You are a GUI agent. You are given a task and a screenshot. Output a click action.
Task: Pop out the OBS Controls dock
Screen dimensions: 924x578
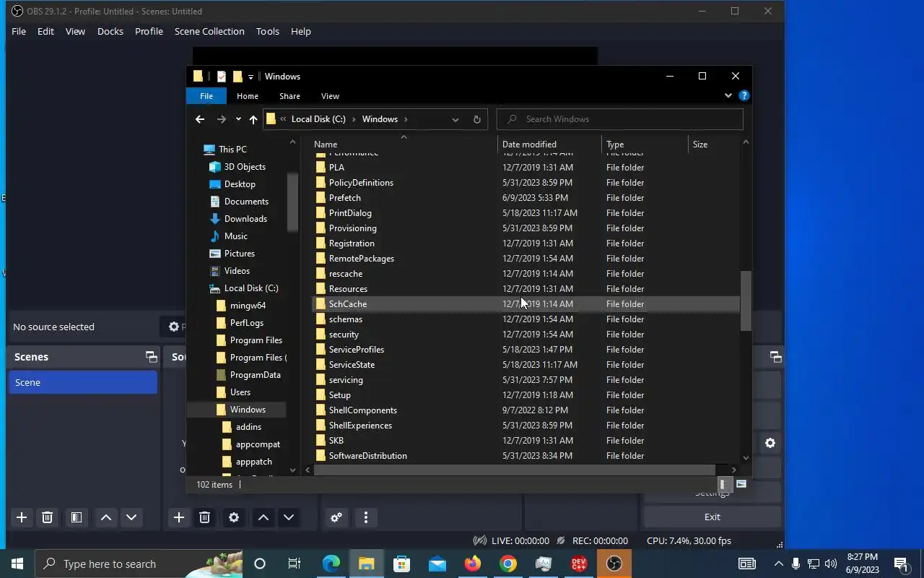[x=775, y=356]
